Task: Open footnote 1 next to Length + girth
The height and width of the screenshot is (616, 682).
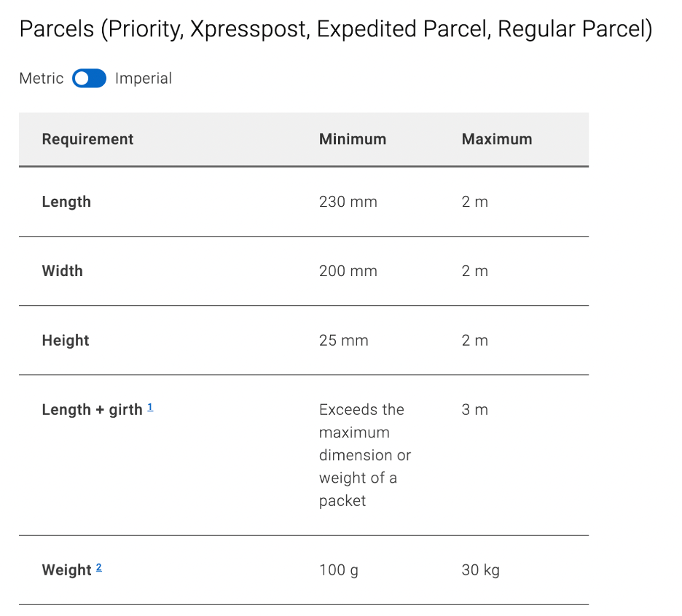Action: click(150, 408)
